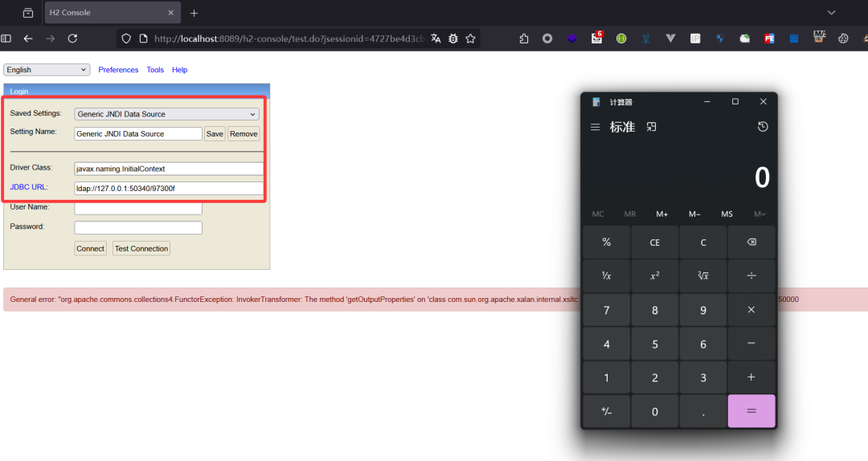Bookmark this page with the star icon
The width and height of the screenshot is (868, 461).
[470, 39]
